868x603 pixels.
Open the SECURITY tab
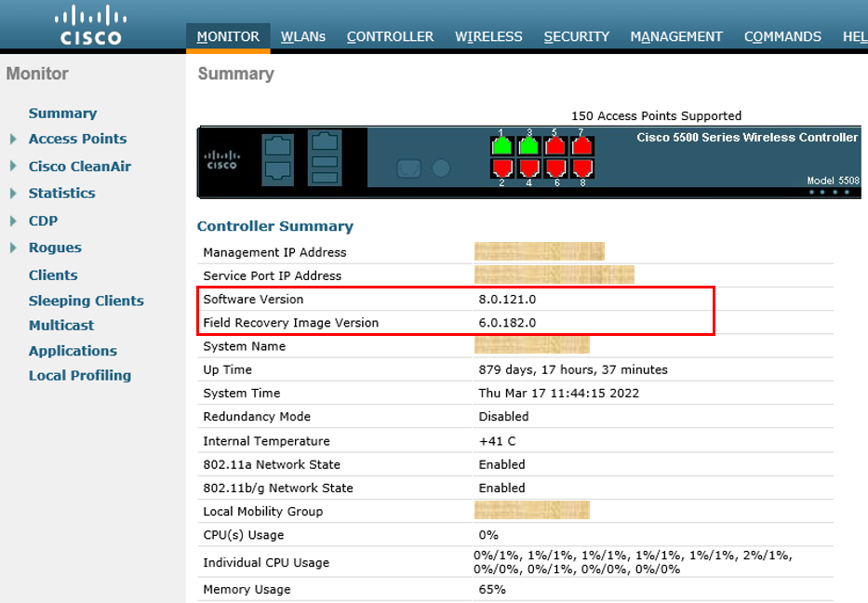[x=576, y=36]
